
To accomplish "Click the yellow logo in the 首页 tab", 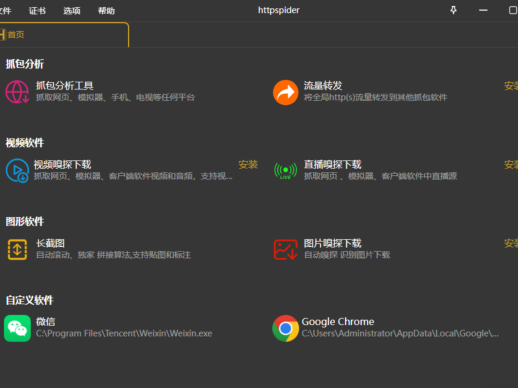I will click(x=3, y=35).
